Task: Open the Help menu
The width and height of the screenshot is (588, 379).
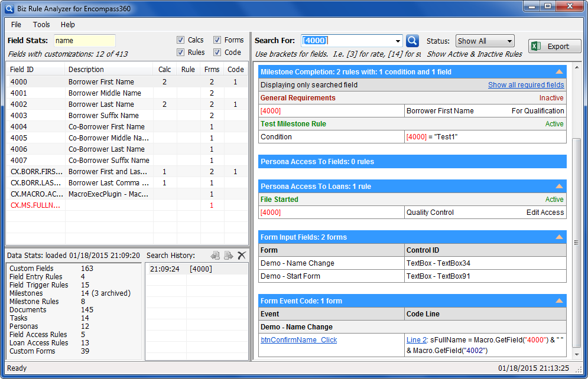Action: 68,24
